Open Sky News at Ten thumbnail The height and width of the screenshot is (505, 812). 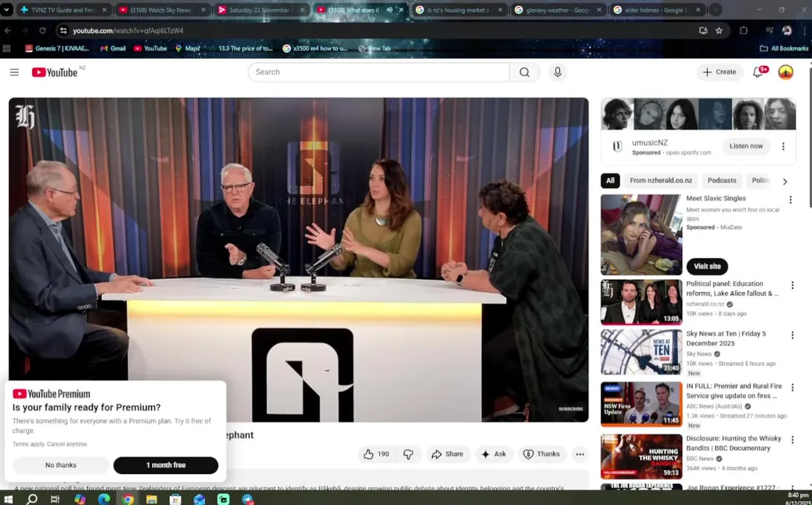tap(641, 352)
